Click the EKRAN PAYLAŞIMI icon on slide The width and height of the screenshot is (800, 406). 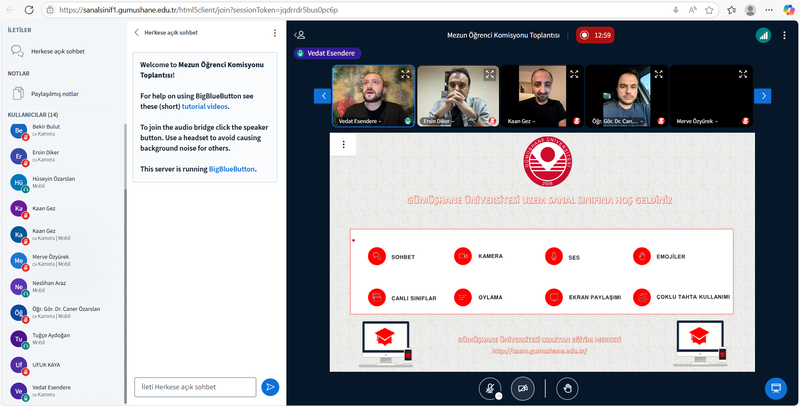click(x=554, y=297)
